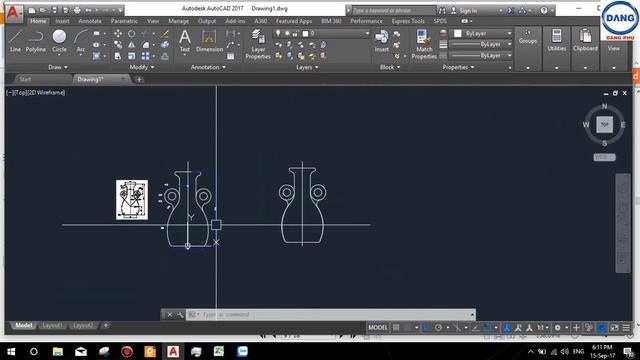
Task: Toggle the MODEL space button
Action: 378,327
